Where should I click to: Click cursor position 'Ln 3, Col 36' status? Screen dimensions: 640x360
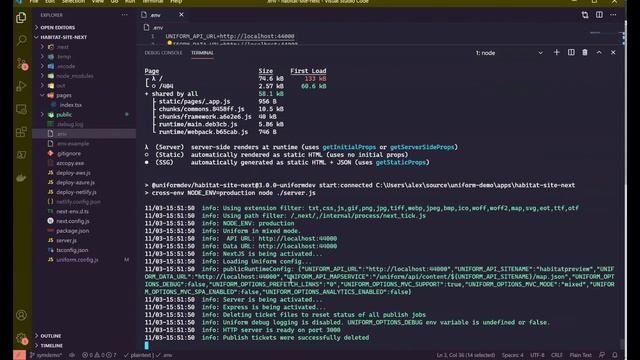point(466,355)
